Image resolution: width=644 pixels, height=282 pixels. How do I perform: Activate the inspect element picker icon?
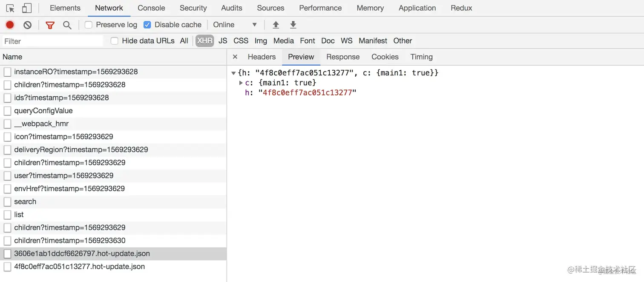tap(10, 8)
